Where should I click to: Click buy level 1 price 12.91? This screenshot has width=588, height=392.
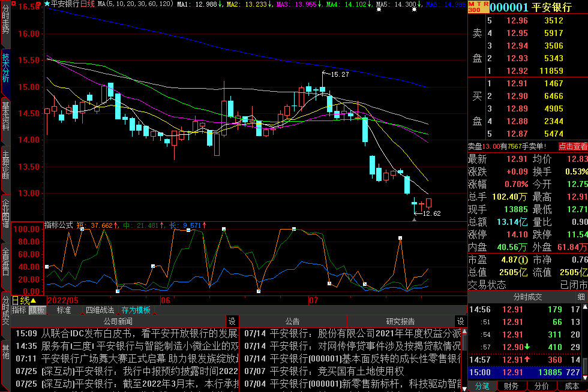517,83
